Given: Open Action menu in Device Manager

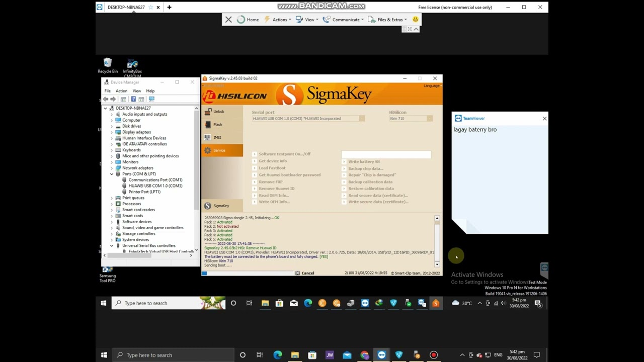Looking at the screenshot, I should point(121,91).
